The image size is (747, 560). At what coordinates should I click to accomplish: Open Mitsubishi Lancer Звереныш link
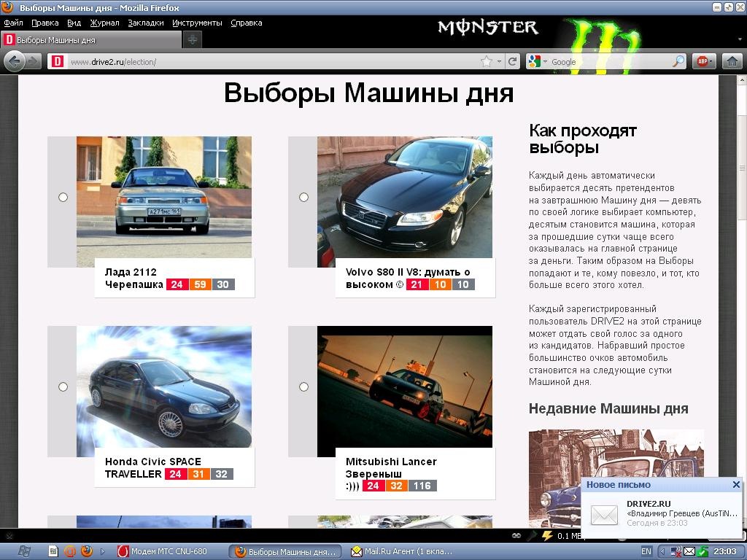click(391, 467)
